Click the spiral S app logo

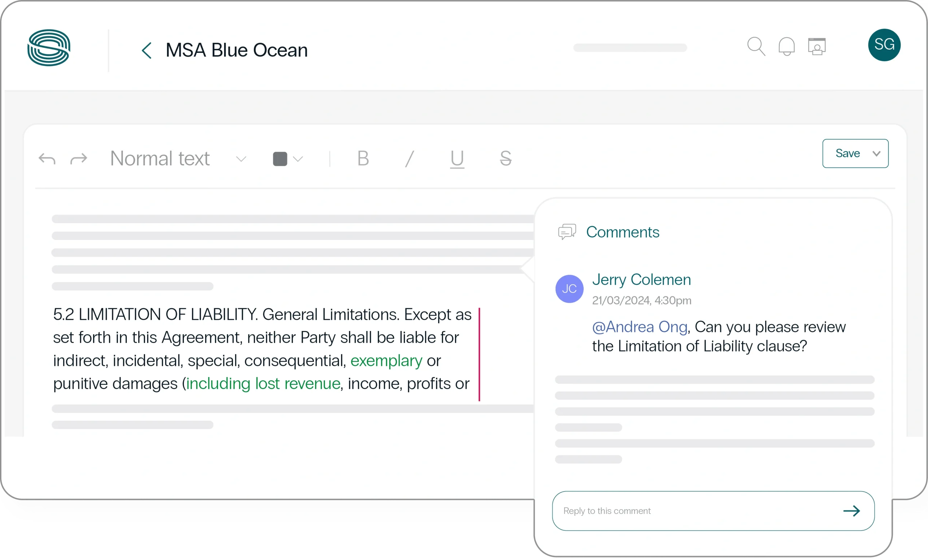(49, 48)
